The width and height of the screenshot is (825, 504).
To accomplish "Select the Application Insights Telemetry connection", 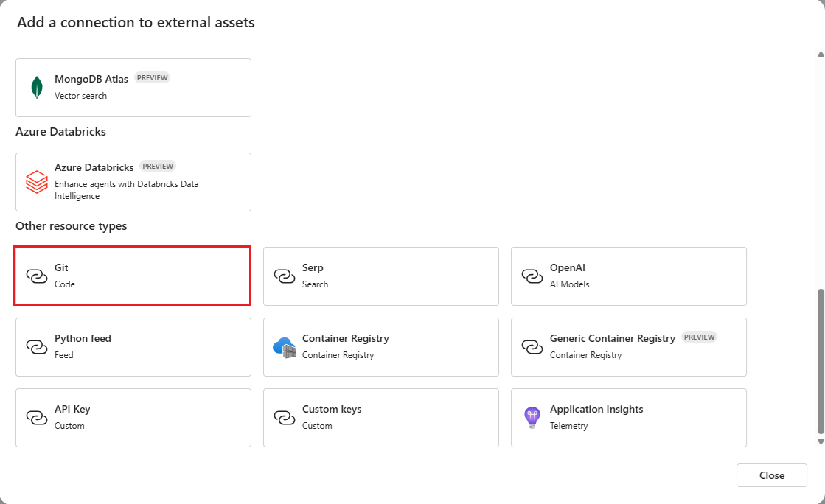I will click(628, 417).
